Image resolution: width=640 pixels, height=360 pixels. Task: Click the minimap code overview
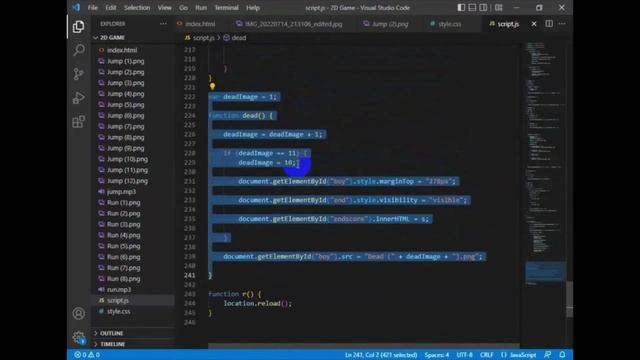(545, 163)
